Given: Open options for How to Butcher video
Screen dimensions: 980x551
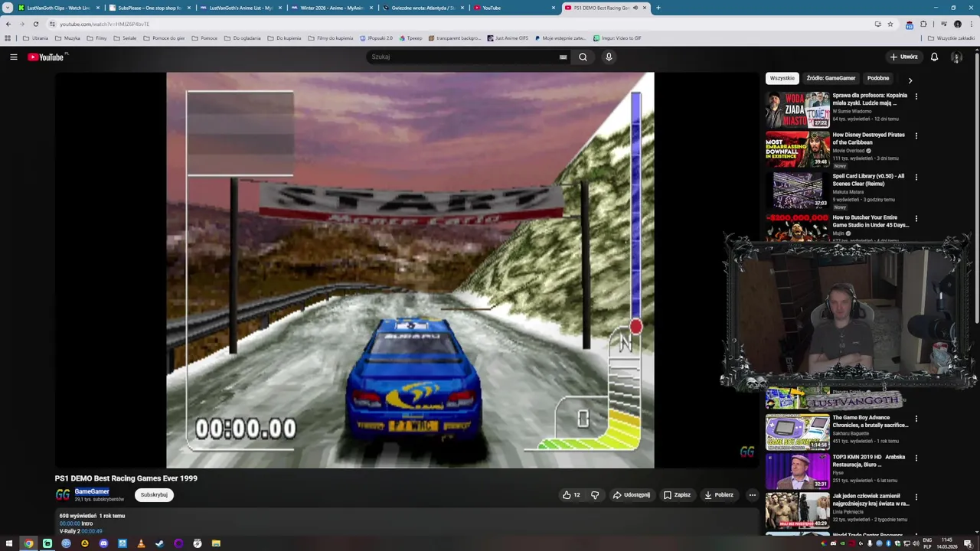Looking at the screenshot, I should (916, 218).
